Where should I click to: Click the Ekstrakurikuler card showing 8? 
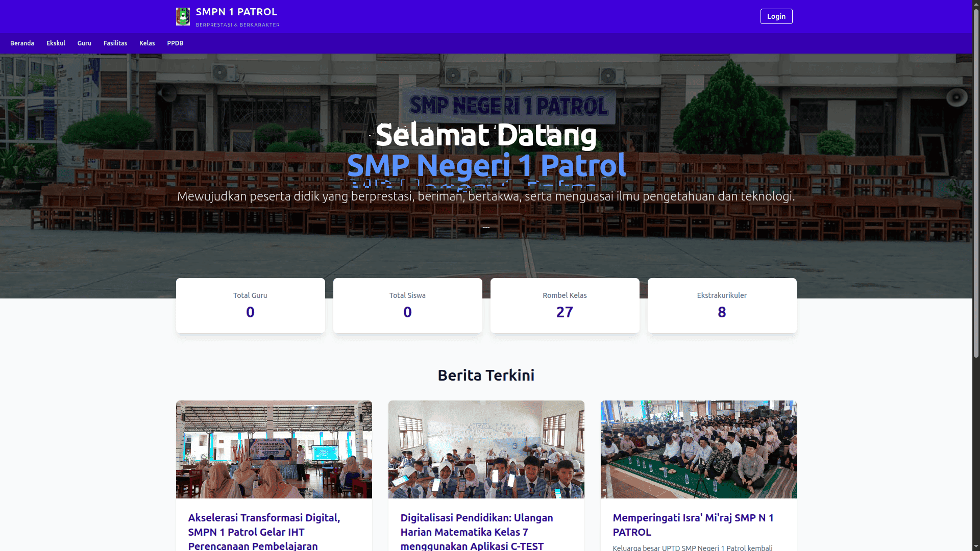coord(722,306)
